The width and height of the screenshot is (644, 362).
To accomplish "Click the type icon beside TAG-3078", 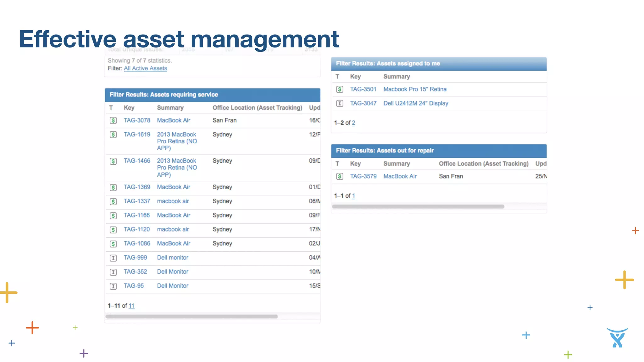I will pyautogui.click(x=113, y=120).
